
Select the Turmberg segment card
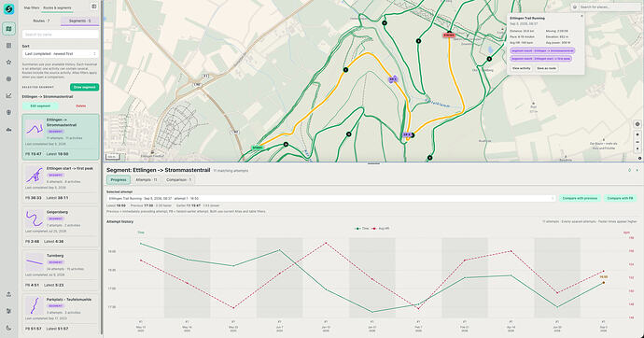(x=61, y=270)
